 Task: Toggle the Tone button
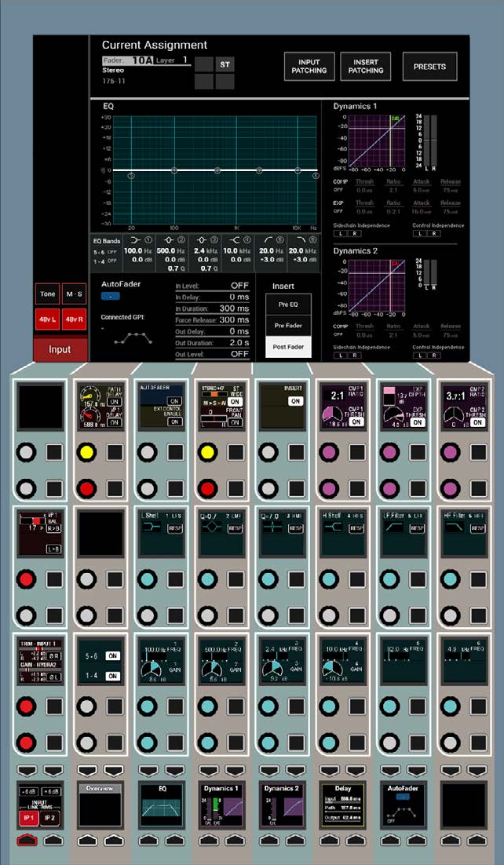tap(47, 294)
